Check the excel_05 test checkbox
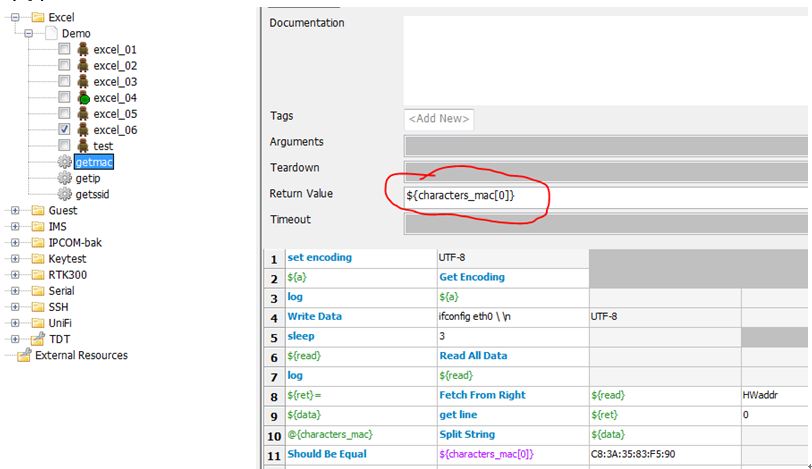Viewport: 812px width, 469px height. click(x=64, y=113)
